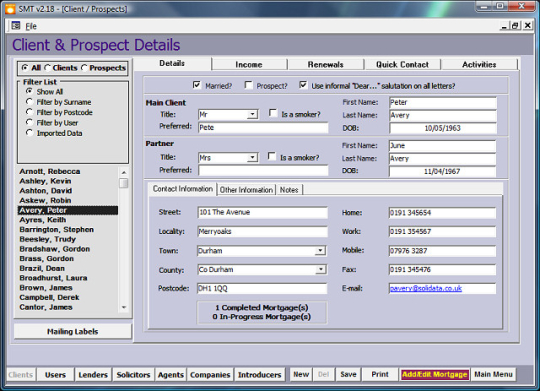Toggle informal Dear salutation checkbox
Image resolution: width=540 pixels, height=391 pixels.
[303, 85]
